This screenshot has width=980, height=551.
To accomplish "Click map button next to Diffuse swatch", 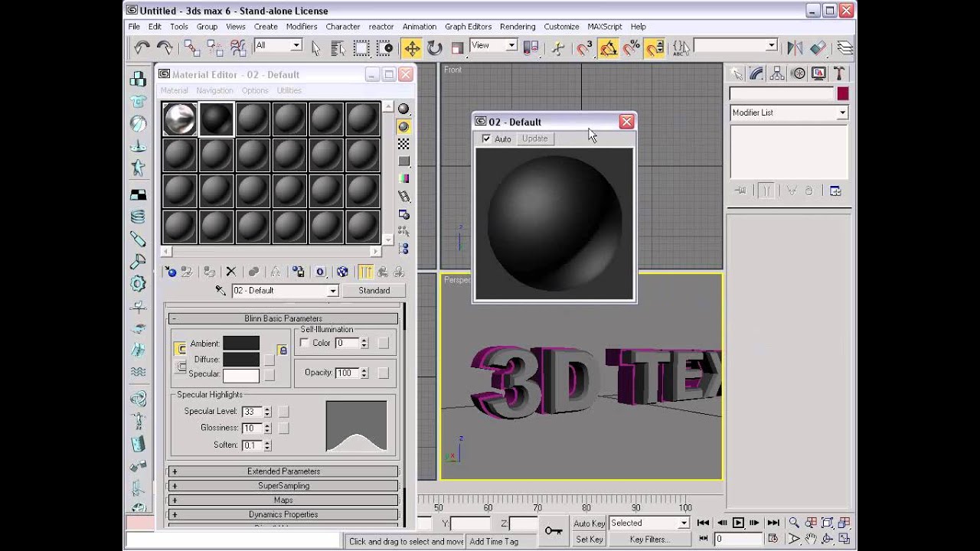I will click(x=269, y=359).
